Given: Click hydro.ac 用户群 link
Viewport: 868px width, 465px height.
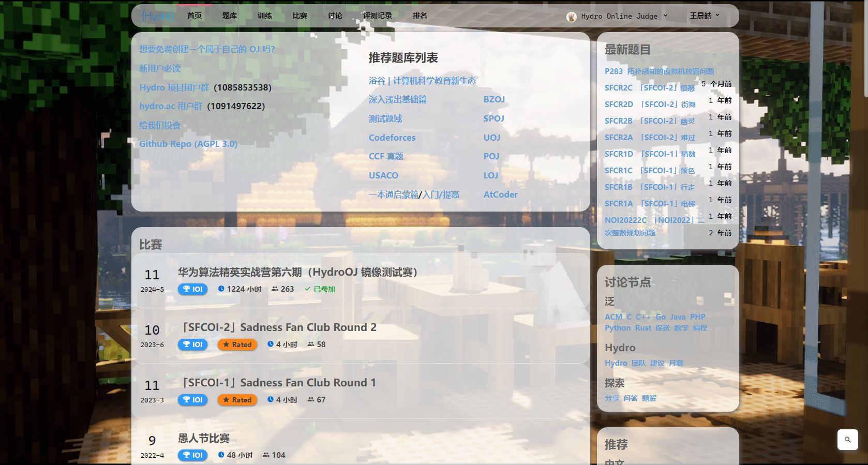Looking at the screenshot, I should 171,106.
